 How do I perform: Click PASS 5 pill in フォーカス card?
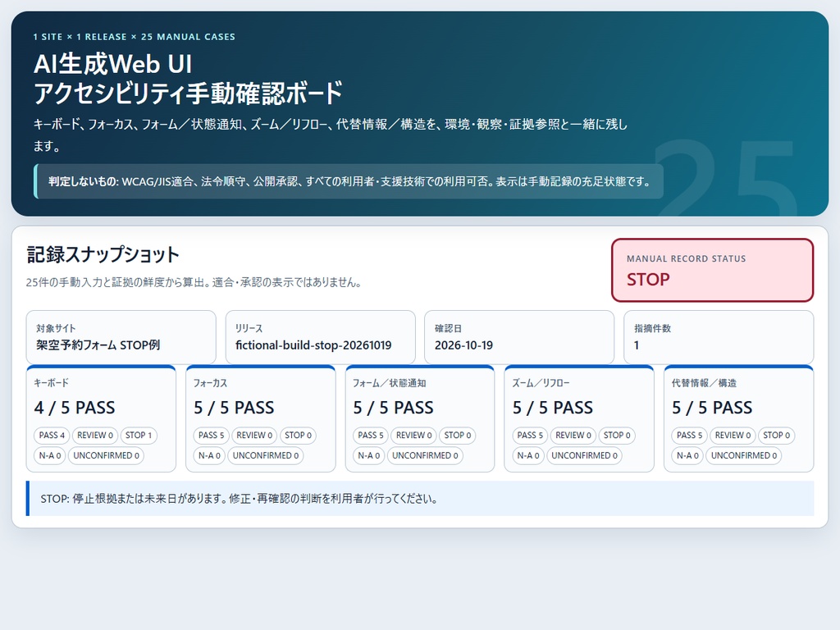tap(211, 436)
